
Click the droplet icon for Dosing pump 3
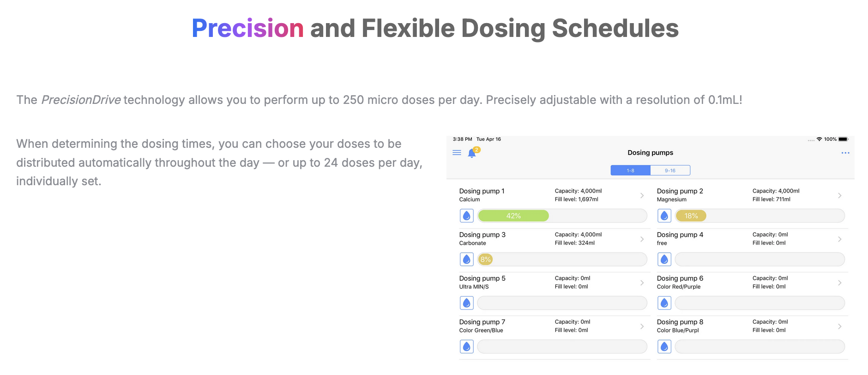[x=467, y=260]
